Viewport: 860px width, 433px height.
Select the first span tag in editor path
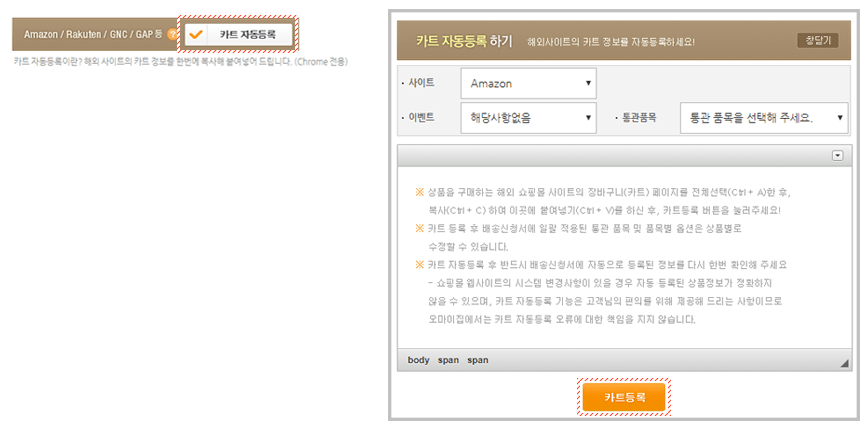point(448,360)
